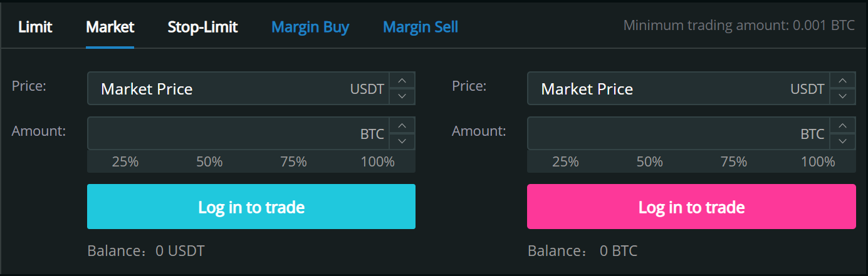The image size is (868, 276).
Task: Open the Stop-Limit order tab
Action: pos(202,28)
